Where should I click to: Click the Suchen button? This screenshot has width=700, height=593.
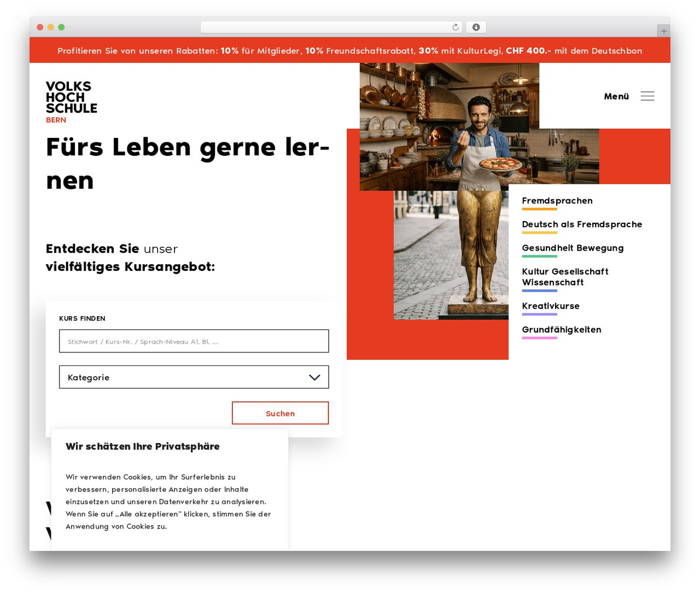point(280,413)
